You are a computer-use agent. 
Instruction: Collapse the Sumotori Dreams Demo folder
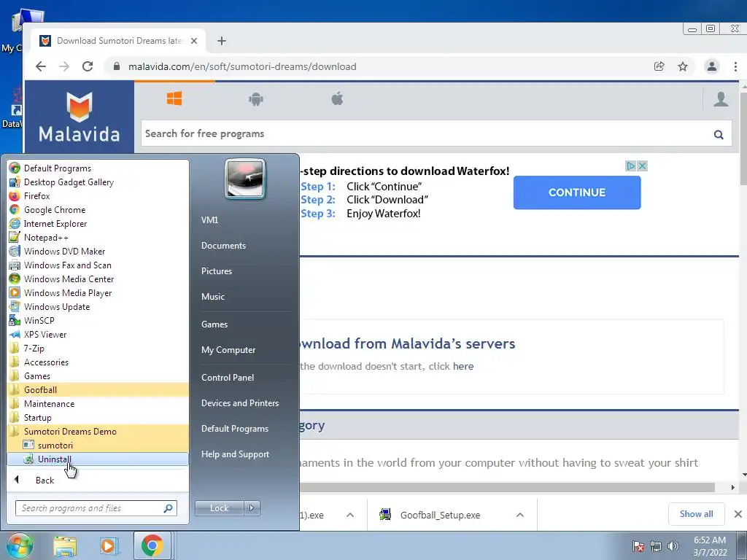[98, 431]
